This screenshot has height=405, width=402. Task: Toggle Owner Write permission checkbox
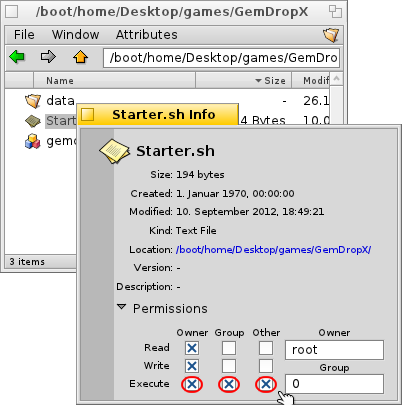pyautogui.click(x=192, y=366)
